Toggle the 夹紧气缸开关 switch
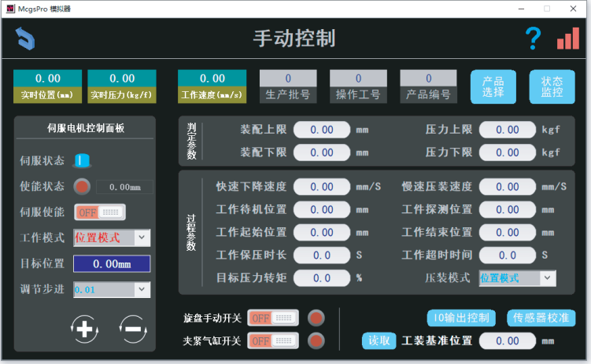This screenshot has width=591, height=364. 273,341
